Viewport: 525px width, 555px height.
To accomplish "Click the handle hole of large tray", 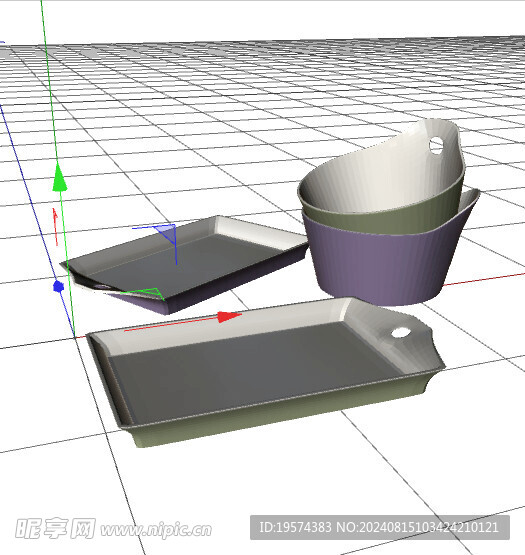I will point(401,332).
